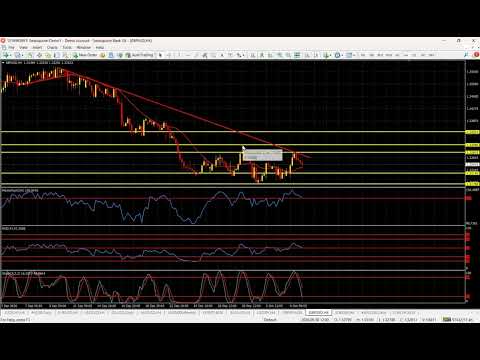Click the new chart icon with green plus
Image resolution: width=480 pixels, height=360 pixels.
(x=6, y=55)
